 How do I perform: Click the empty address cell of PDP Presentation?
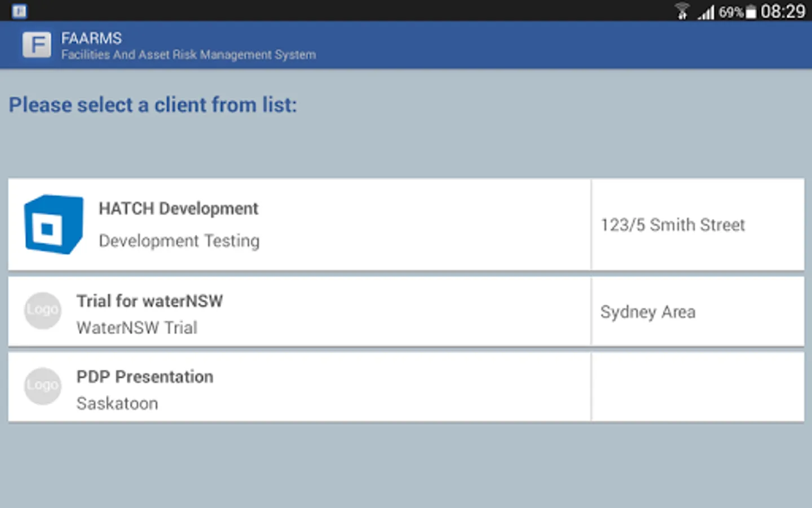pyautogui.click(x=698, y=387)
